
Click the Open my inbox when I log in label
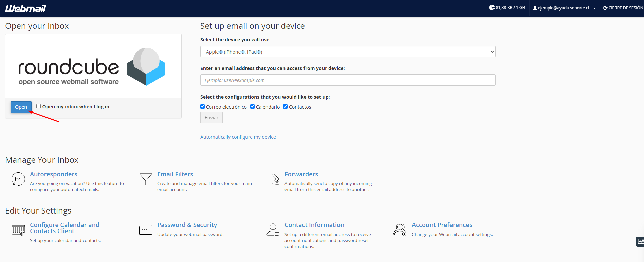pyautogui.click(x=76, y=107)
